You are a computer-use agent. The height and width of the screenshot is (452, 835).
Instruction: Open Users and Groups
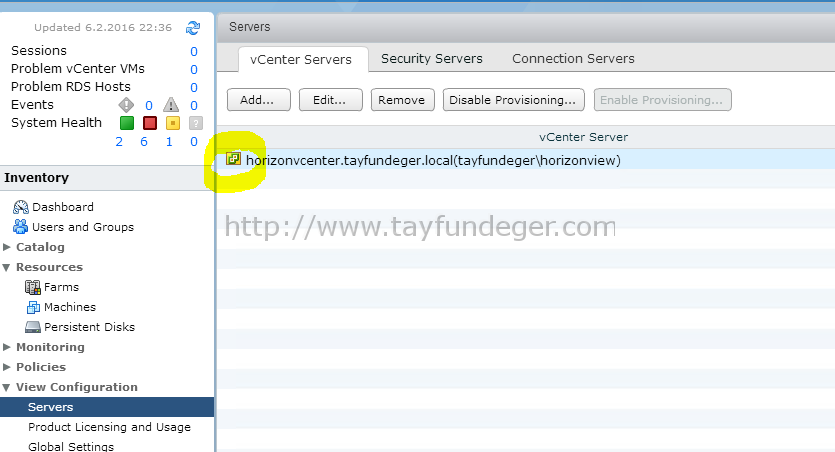pos(83,227)
